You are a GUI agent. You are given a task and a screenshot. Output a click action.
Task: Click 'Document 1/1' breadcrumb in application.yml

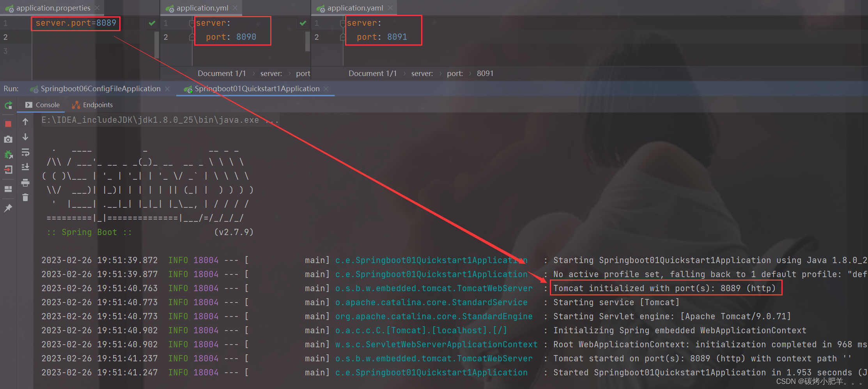(221, 73)
